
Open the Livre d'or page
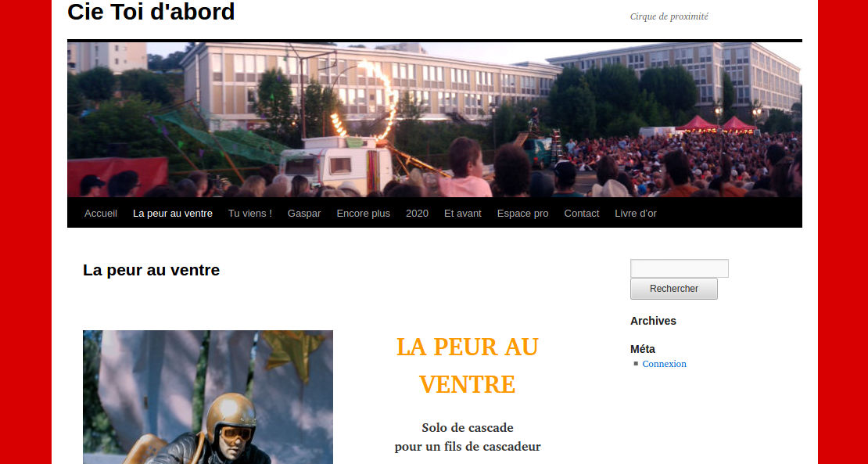(636, 213)
